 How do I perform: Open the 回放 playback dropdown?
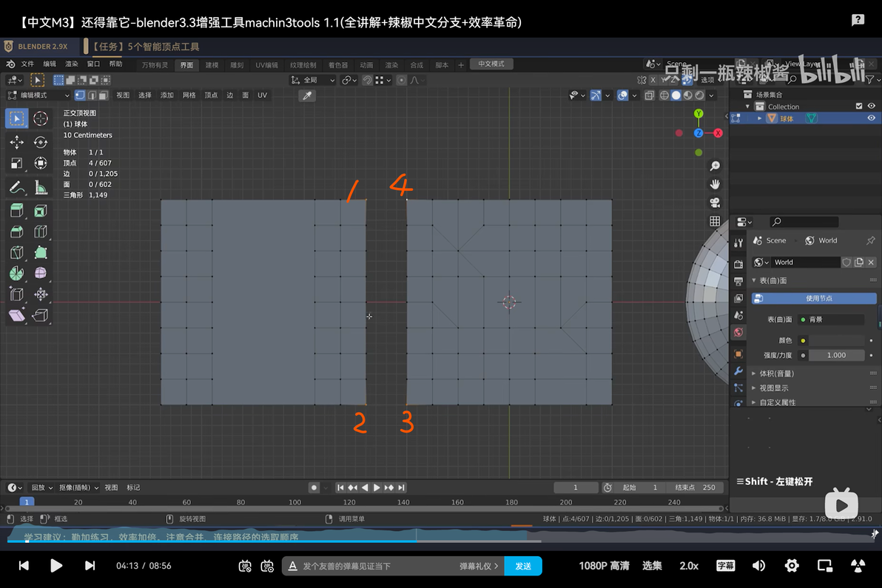coord(41,487)
